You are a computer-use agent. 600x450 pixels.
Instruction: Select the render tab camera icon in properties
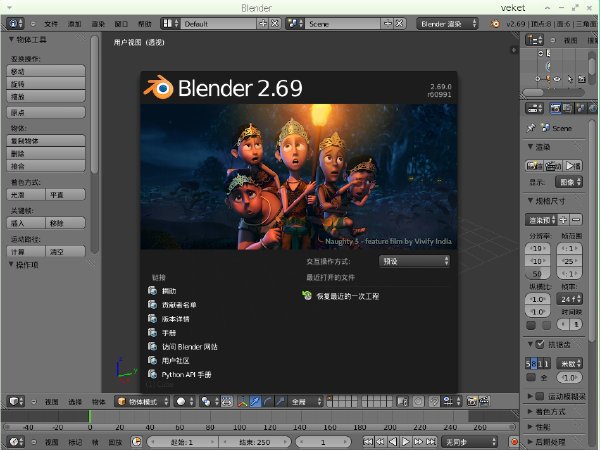(x=555, y=108)
